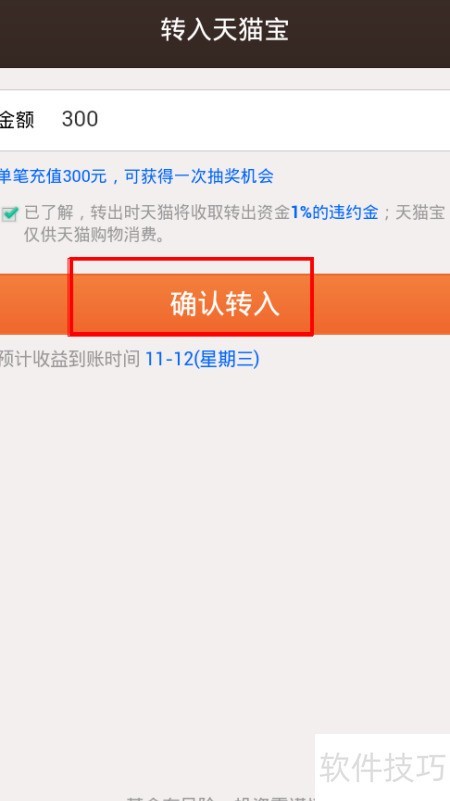
Task: Tap the 可获得一次抽奖机会 lottery text
Action: click(199, 176)
